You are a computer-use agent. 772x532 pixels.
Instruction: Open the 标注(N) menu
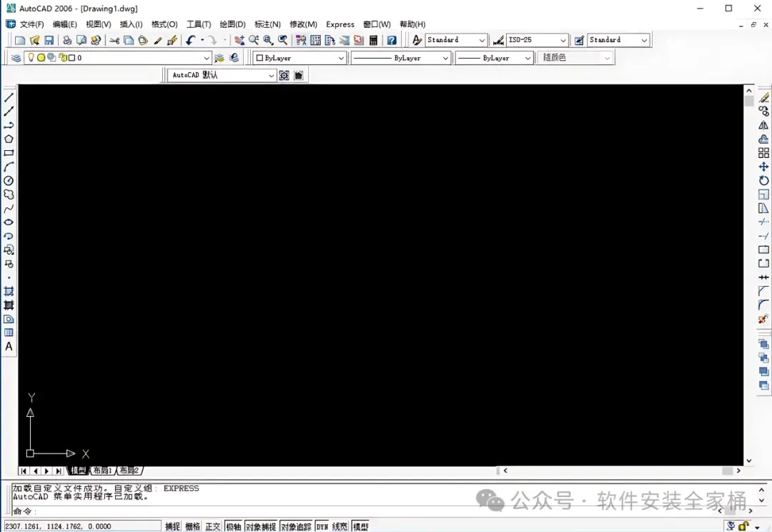pyautogui.click(x=267, y=24)
